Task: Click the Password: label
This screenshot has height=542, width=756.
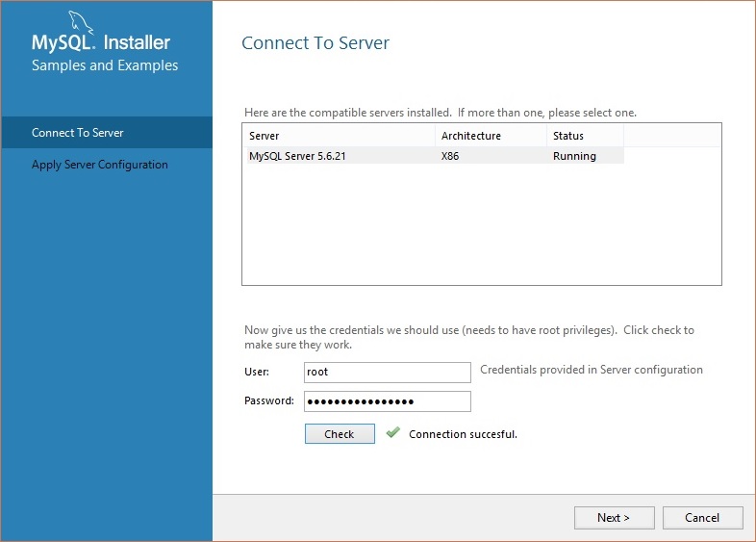Action: pyautogui.click(x=269, y=400)
